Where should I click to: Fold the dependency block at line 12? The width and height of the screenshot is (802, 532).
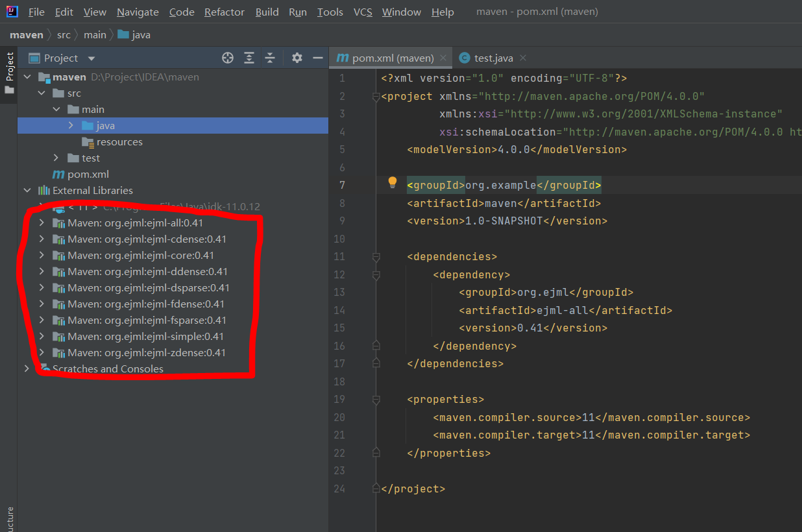[376, 275]
